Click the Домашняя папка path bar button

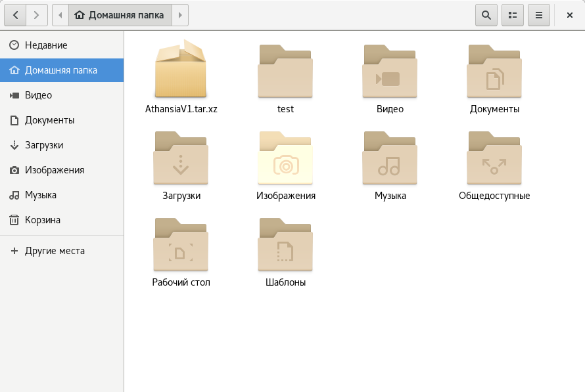click(120, 15)
